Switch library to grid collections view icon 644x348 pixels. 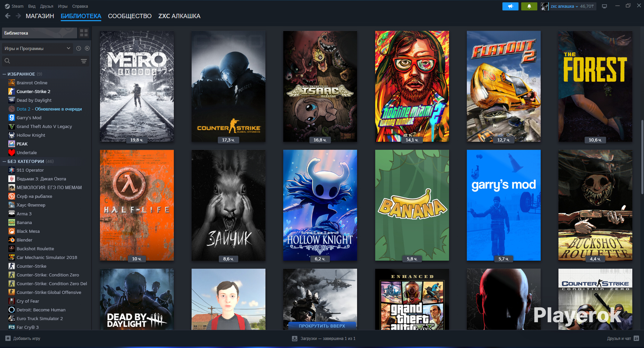click(84, 33)
